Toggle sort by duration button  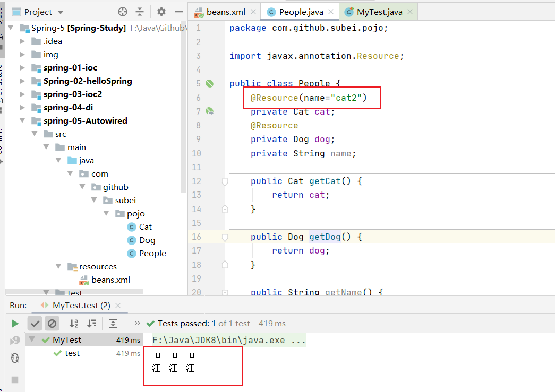tap(92, 324)
